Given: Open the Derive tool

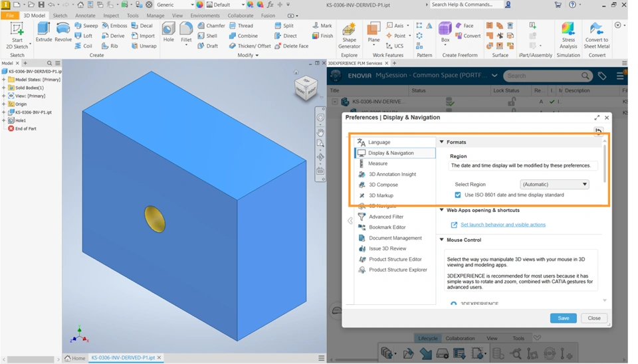Looking at the screenshot, I should click(113, 36).
